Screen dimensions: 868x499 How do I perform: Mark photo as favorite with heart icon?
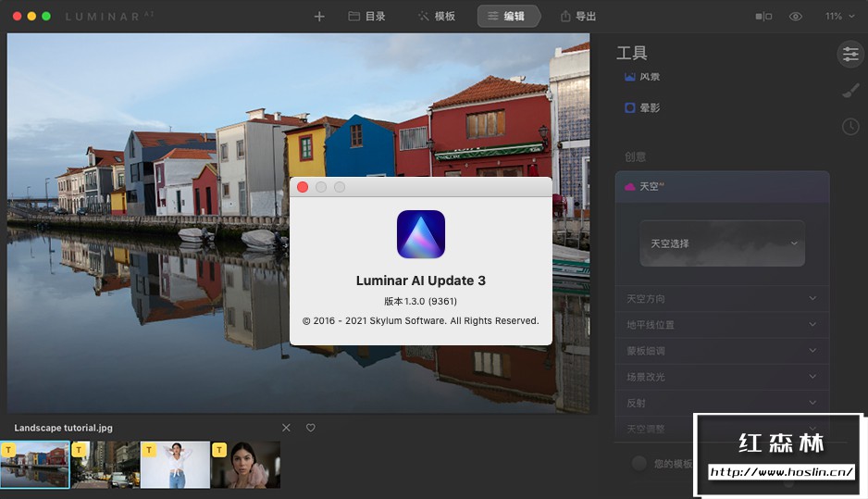point(311,428)
